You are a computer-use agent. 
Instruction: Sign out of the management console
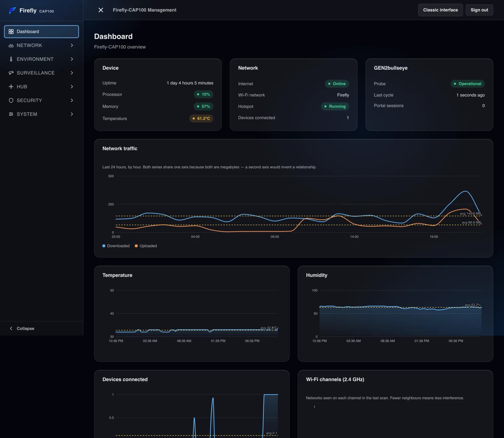pyautogui.click(x=479, y=10)
